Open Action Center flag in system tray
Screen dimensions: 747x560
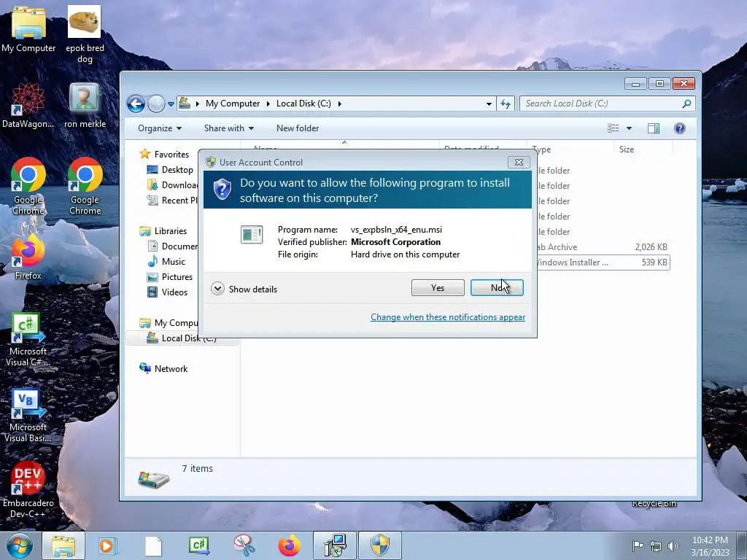638,545
